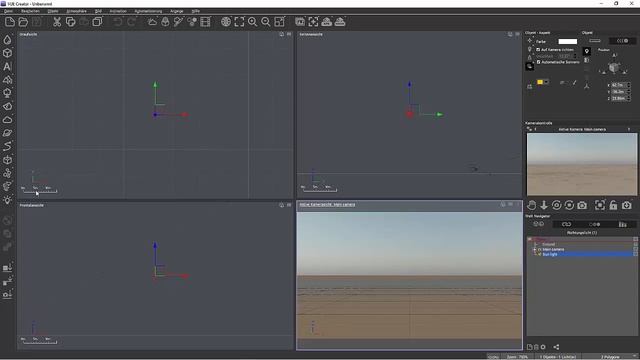The width and height of the screenshot is (640, 360).
Task: Toggle the checkbox on the Sun light row
Action: point(636,254)
